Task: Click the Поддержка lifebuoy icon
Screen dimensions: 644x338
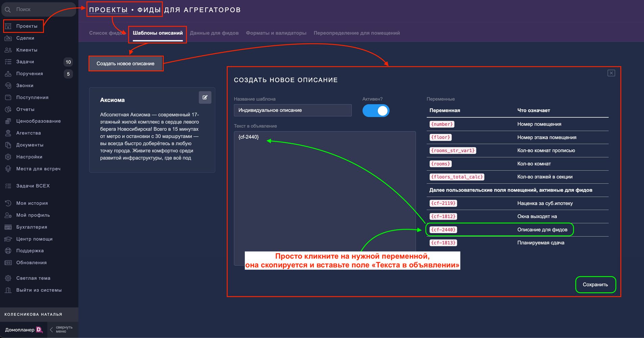Action: [8, 251]
